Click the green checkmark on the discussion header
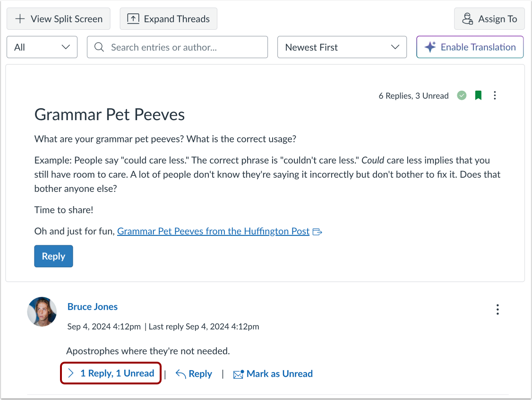This screenshot has height=400, width=532. pyautogui.click(x=462, y=95)
